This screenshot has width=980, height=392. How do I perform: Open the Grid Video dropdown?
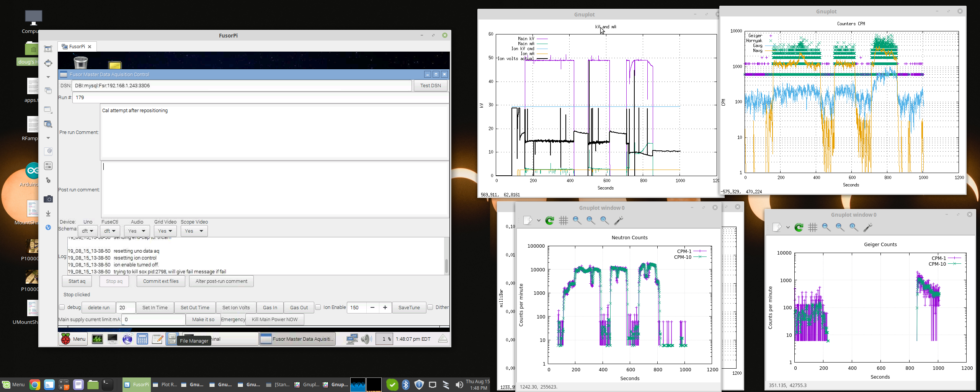click(x=165, y=231)
